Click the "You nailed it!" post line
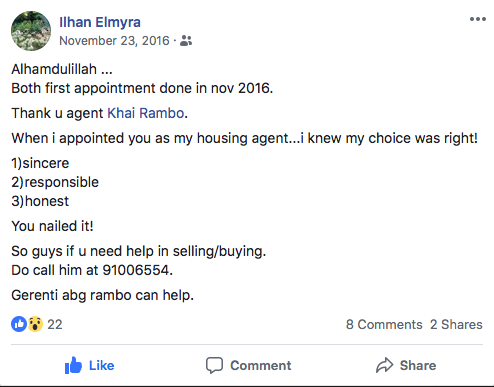 tap(52, 226)
